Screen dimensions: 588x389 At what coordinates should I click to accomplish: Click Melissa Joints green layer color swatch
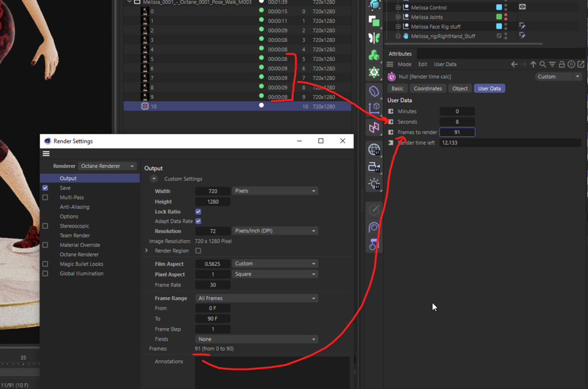pyautogui.click(x=499, y=16)
